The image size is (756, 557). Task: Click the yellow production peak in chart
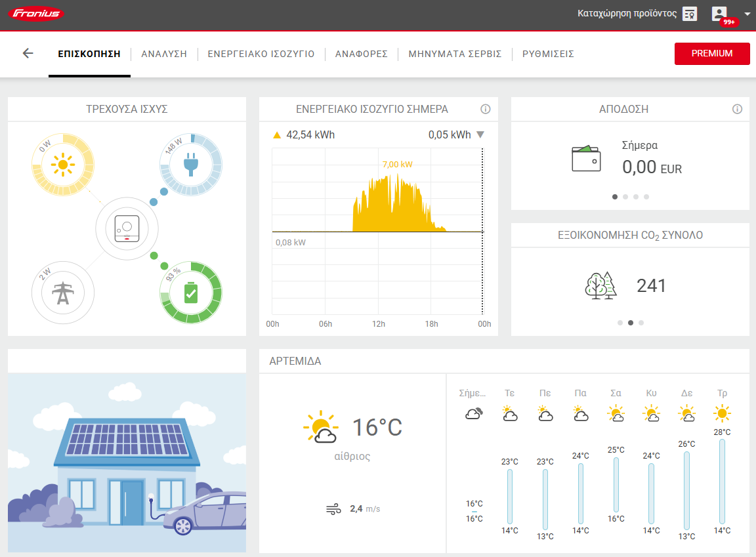point(396,180)
